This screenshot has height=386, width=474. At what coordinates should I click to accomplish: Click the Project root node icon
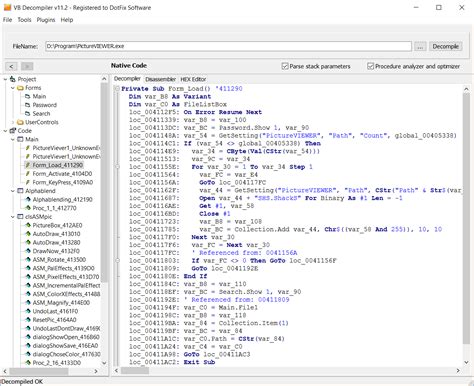pyautogui.click(x=13, y=79)
